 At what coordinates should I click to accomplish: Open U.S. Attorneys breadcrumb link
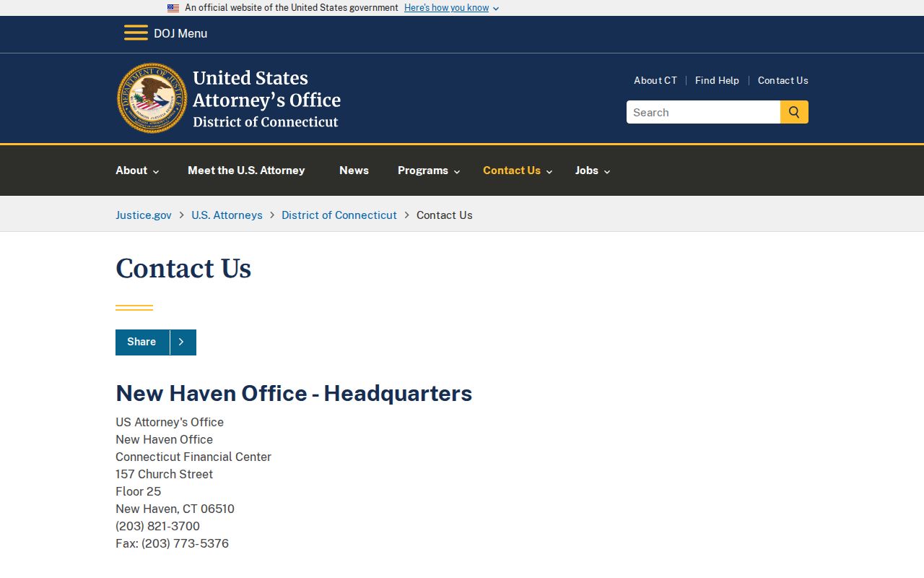[227, 215]
